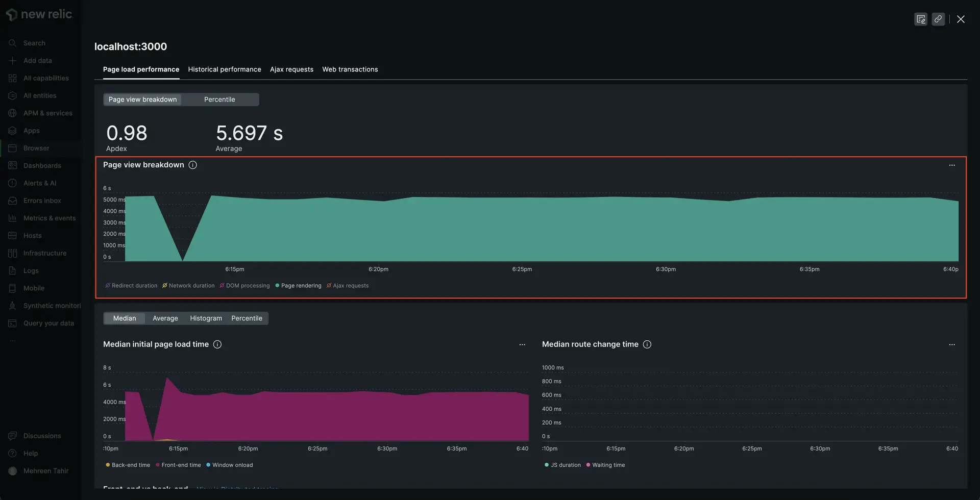Toggle Back-end time legend series
Screen dimensions: 980x500
(128, 465)
